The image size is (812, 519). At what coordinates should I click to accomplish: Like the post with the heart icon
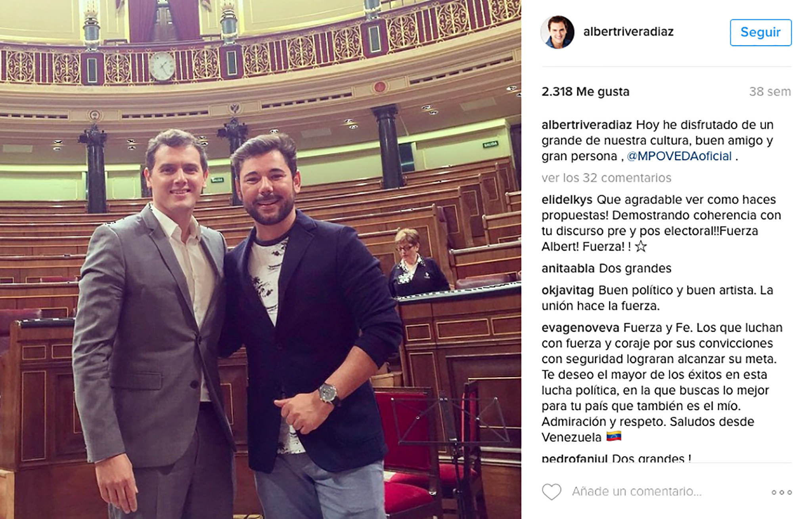[552, 492]
